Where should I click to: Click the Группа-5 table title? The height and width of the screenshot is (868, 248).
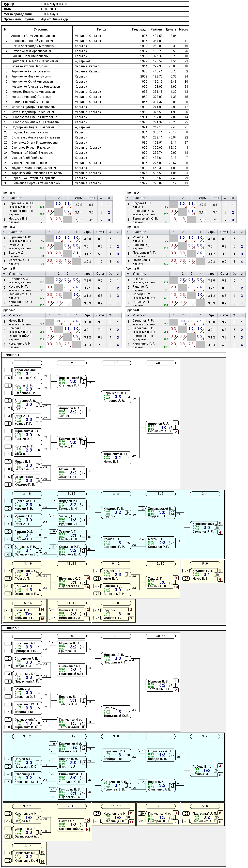[8, 269]
